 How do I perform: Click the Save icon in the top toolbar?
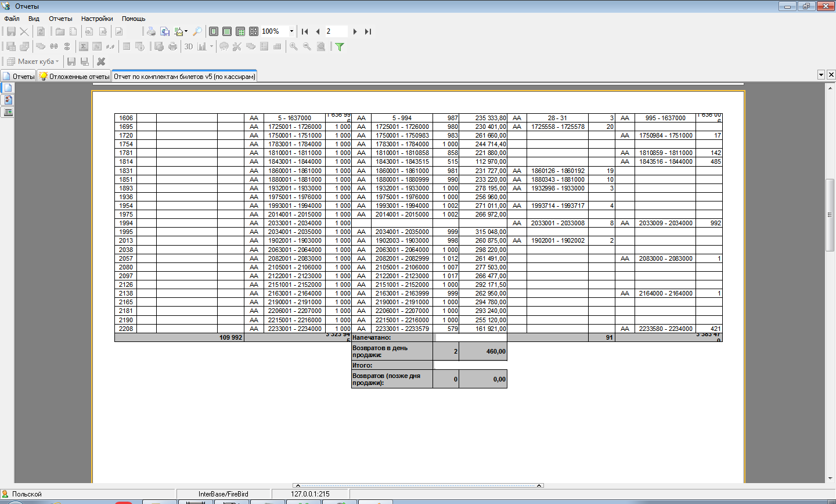[11, 31]
